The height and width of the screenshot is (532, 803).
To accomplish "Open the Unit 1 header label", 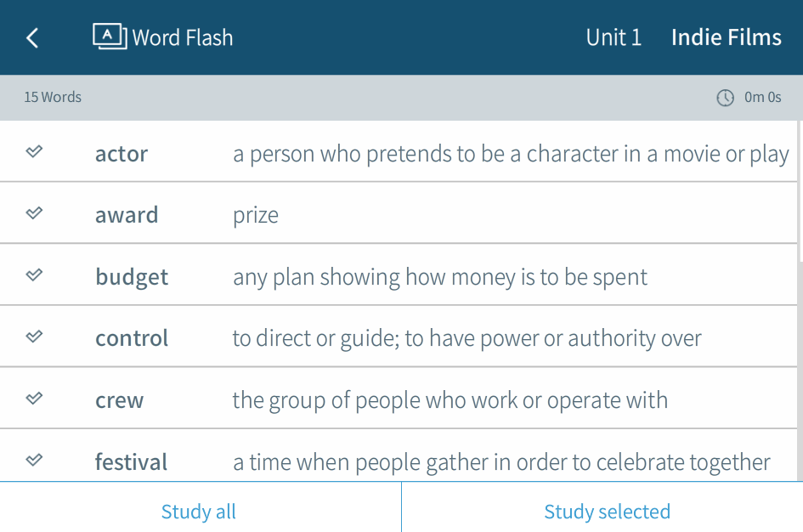I will (x=614, y=37).
